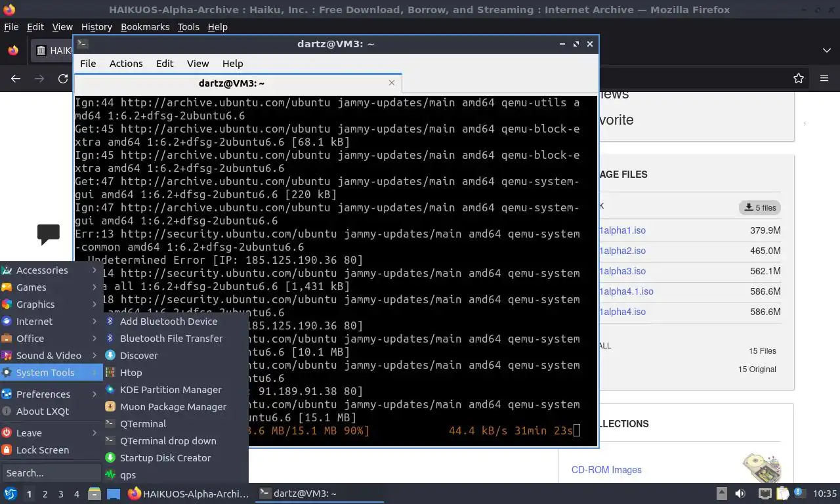
Task: Click the update notifier tray icon
Action: point(799,493)
